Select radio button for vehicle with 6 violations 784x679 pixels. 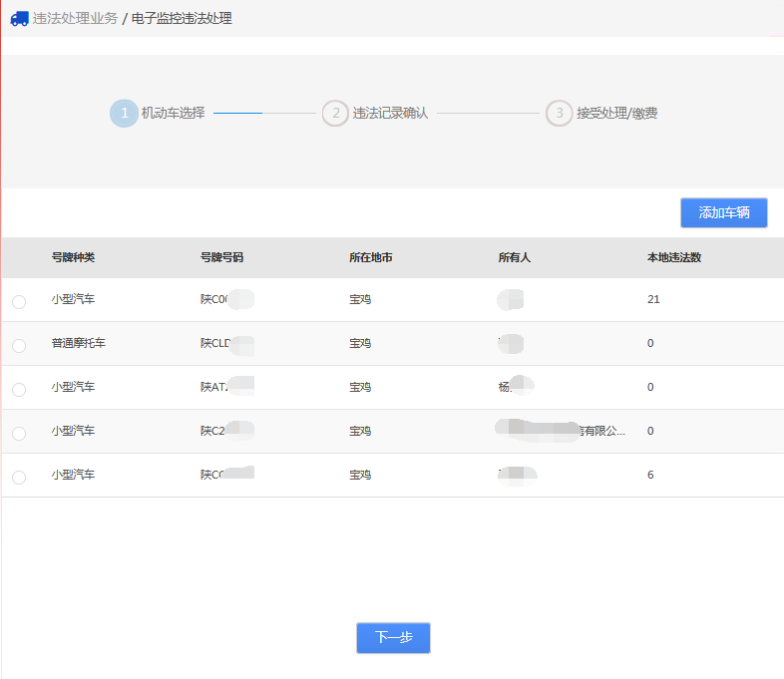coord(19,478)
